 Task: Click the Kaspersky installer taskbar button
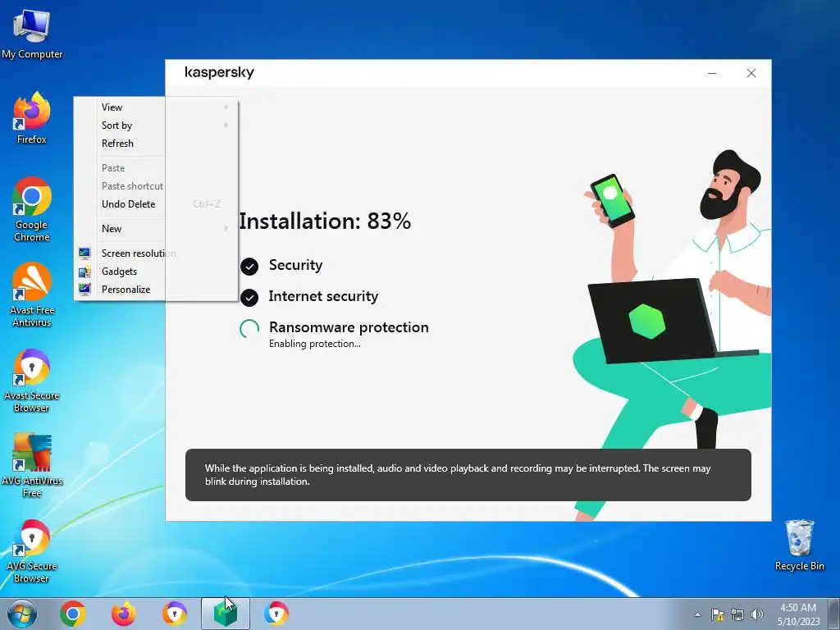226,614
